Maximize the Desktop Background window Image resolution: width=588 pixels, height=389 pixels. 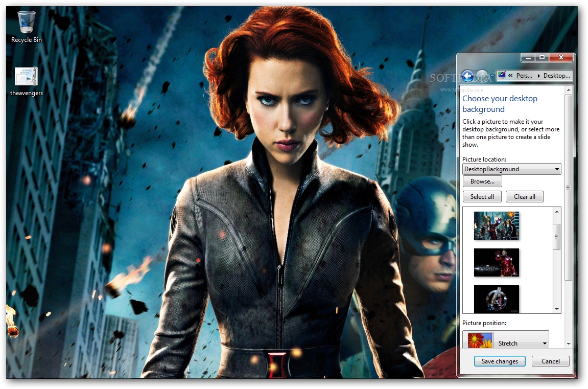(x=542, y=57)
